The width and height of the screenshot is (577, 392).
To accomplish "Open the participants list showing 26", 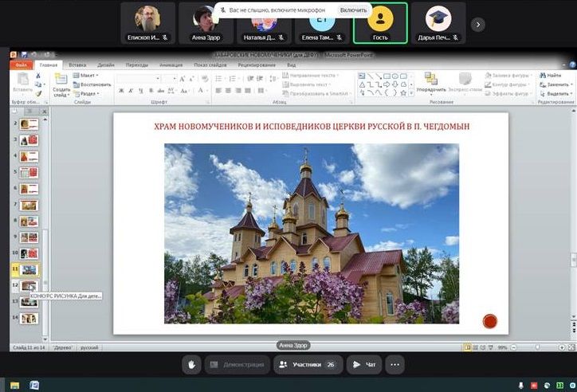I will click(308, 364).
